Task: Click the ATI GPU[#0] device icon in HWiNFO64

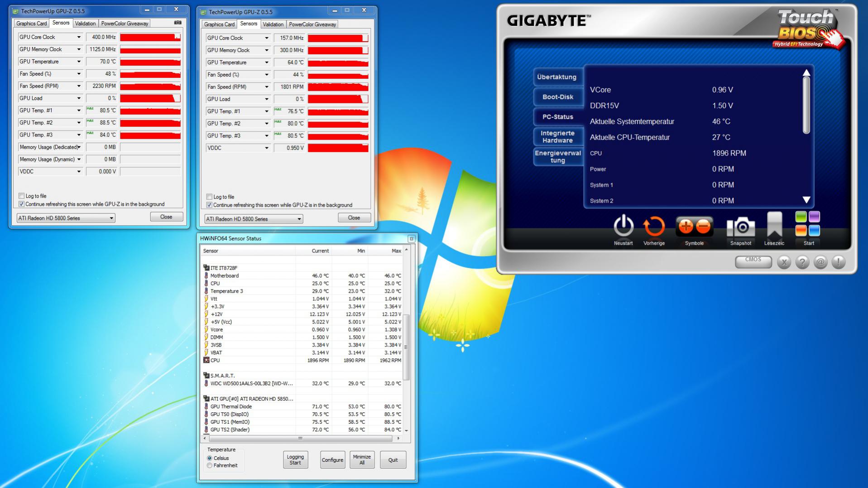Action: click(x=206, y=399)
